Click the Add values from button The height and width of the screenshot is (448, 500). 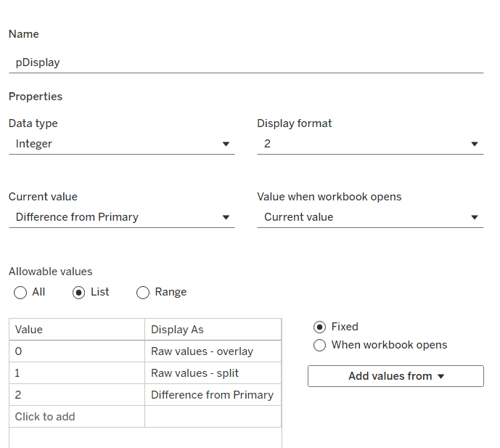click(396, 376)
